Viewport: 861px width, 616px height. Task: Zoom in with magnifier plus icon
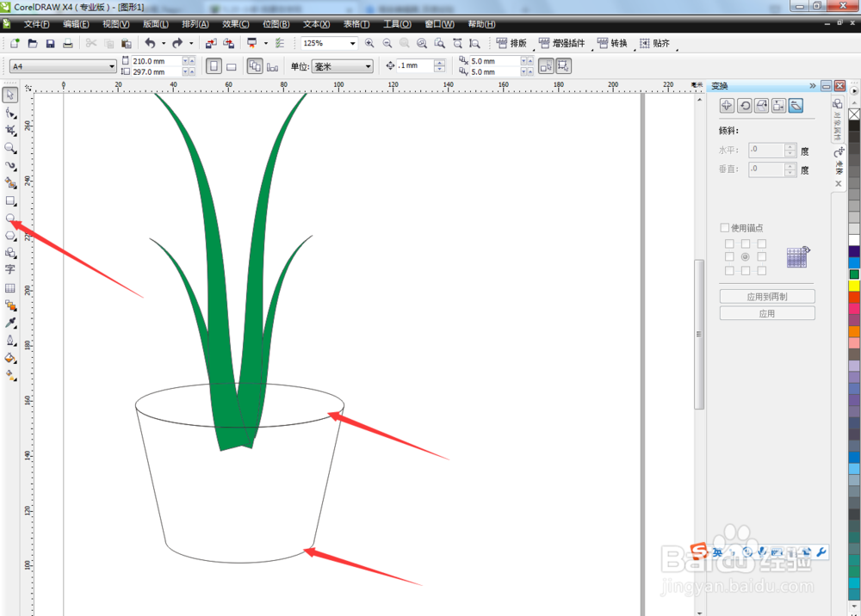tap(369, 43)
